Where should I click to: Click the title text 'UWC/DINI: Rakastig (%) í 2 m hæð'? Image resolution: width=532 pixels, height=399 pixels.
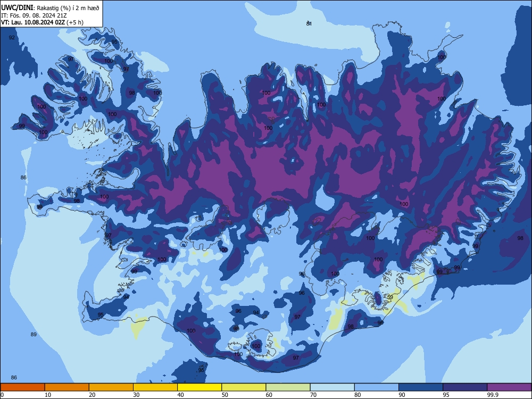point(50,7)
